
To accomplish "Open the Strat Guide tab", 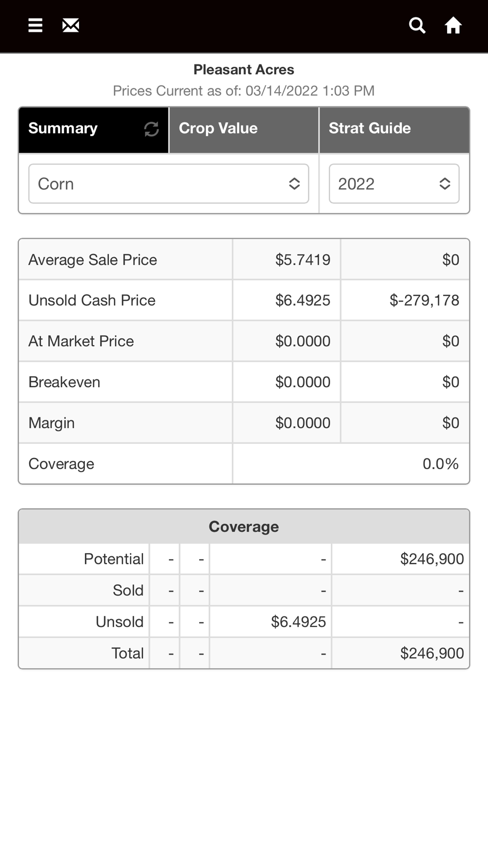I will tap(394, 129).
